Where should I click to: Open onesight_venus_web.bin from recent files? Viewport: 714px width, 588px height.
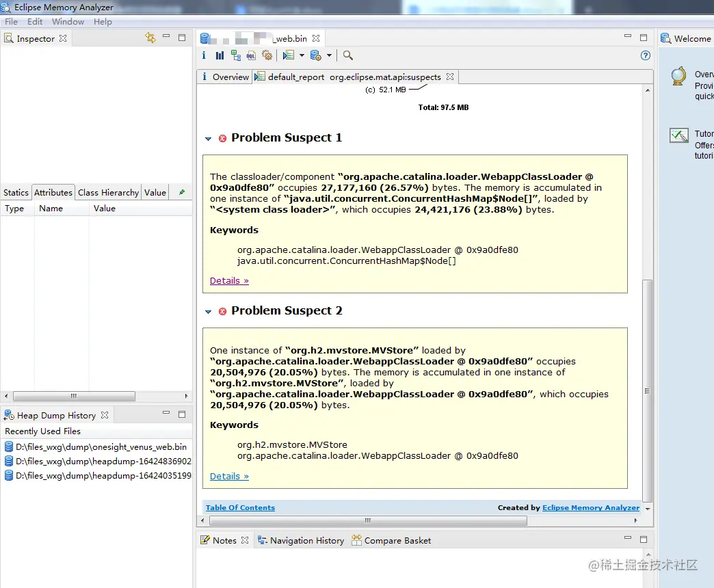[96, 447]
